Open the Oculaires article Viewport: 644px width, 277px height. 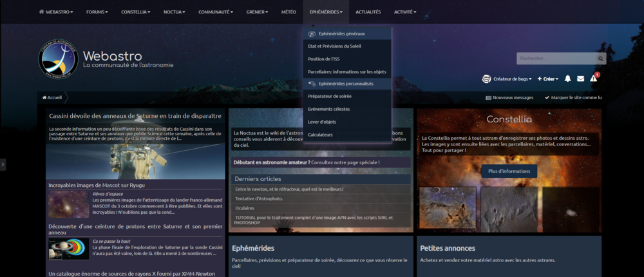point(245,208)
